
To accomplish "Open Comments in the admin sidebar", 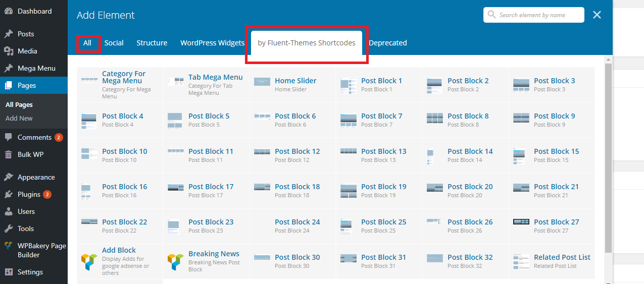I will click(x=34, y=137).
